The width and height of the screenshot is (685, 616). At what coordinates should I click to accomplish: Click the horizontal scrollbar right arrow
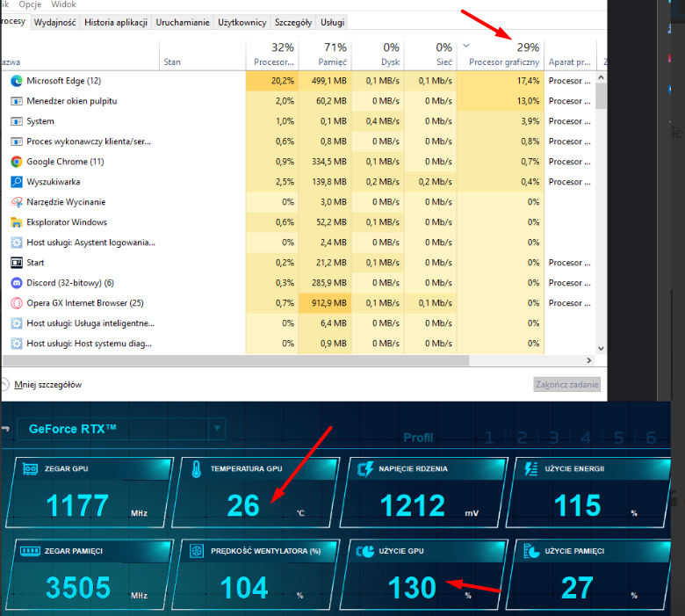(x=589, y=360)
